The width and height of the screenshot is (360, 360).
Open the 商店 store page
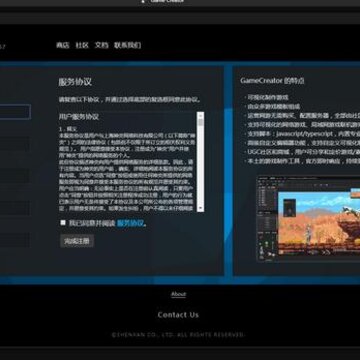click(63, 45)
